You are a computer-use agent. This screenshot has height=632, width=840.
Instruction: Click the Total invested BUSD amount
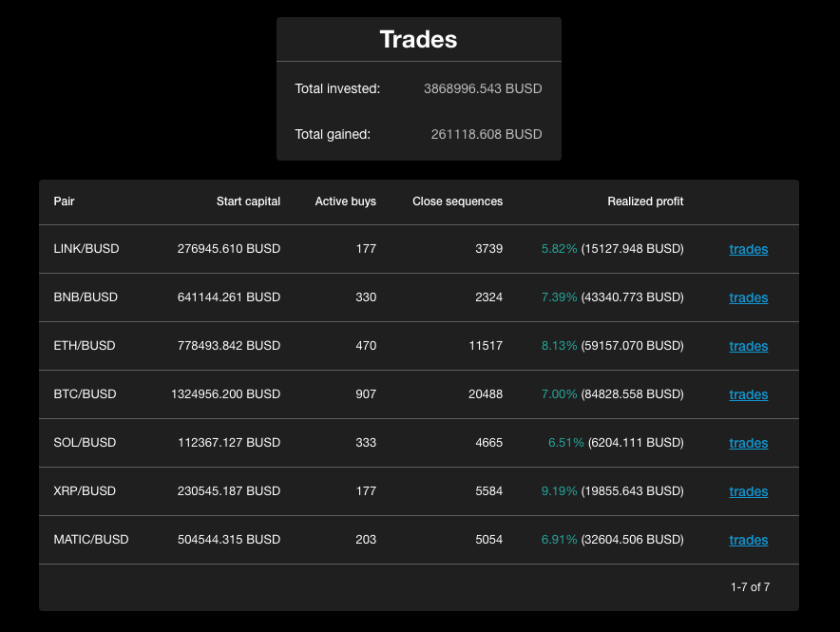click(x=483, y=88)
